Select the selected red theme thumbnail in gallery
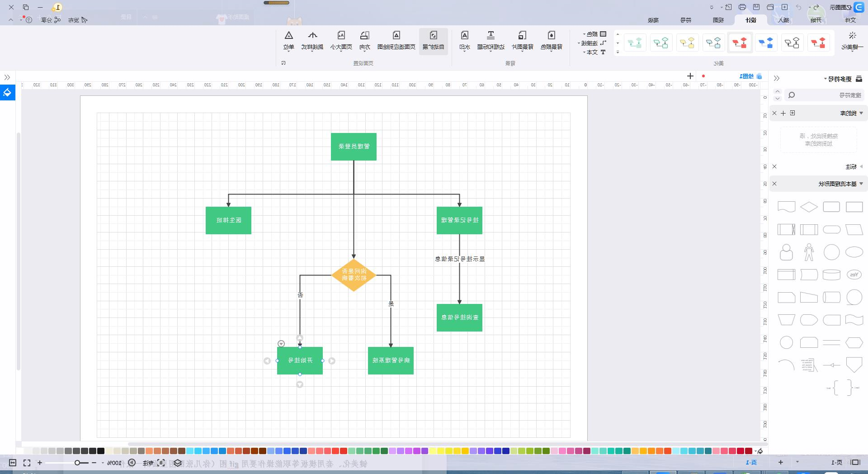The image size is (868, 474). click(740, 43)
